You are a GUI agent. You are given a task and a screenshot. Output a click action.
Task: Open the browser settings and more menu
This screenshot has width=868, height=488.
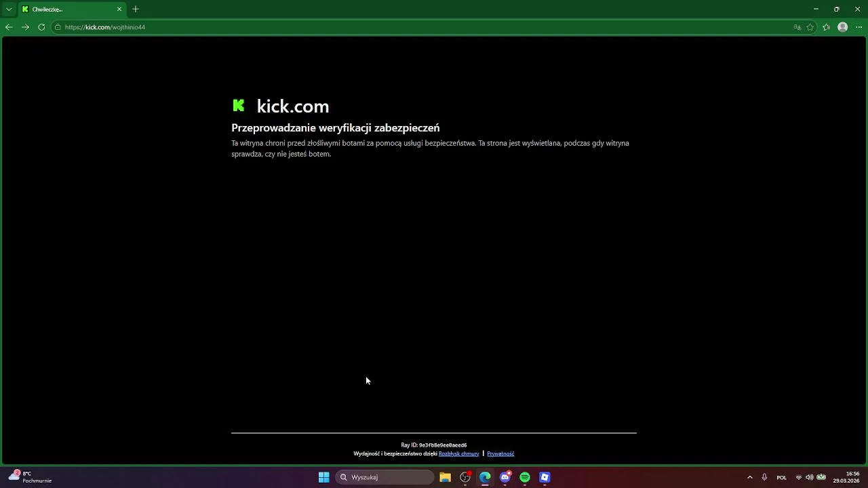859,27
